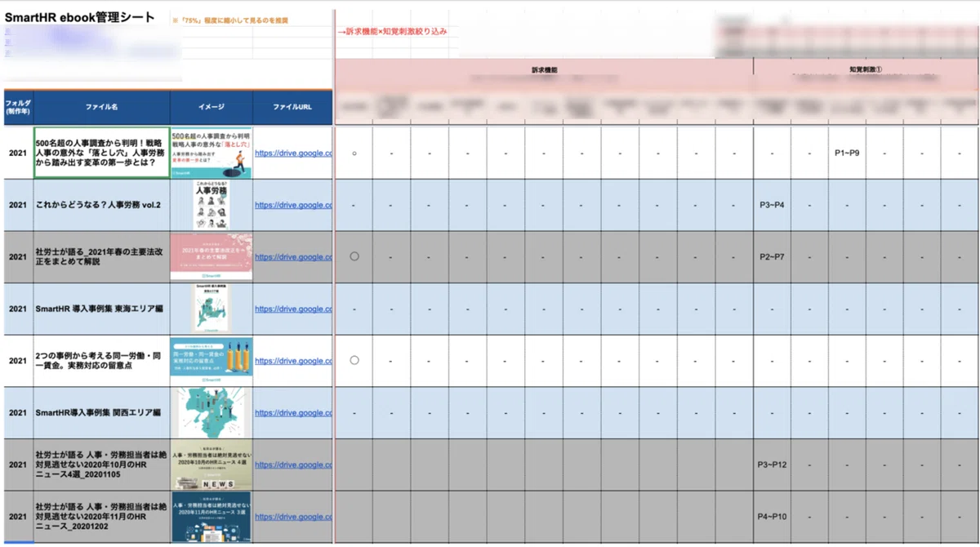
Task: Open Drive link for 2020年10月のHRニュース row
Action: tap(293, 465)
